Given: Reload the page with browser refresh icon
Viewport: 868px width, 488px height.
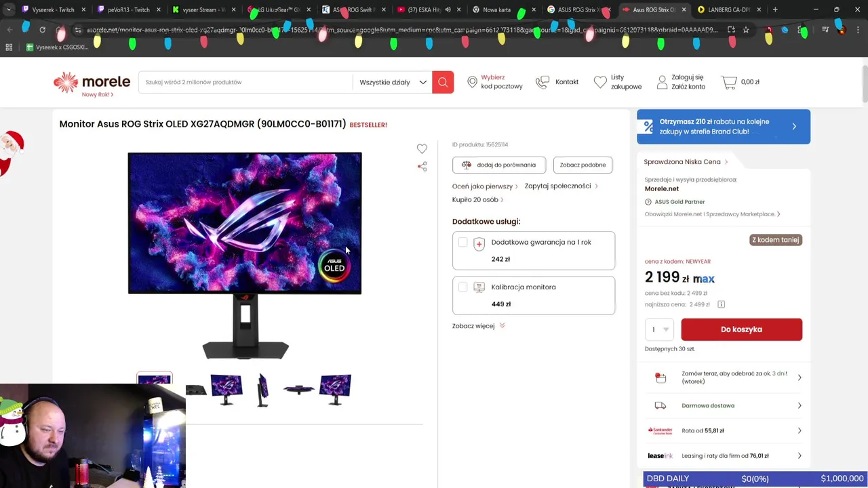Looking at the screenshot, I should coord(42,30).
